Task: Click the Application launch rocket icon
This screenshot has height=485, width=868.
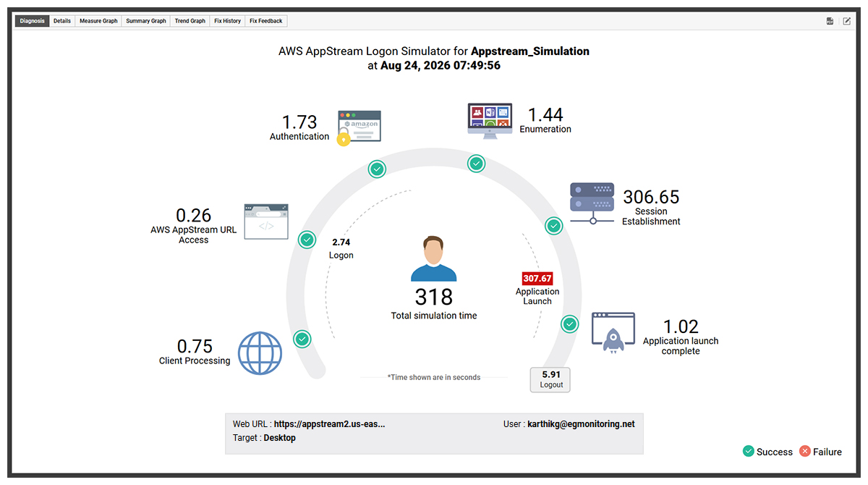Action: point(613,332)
